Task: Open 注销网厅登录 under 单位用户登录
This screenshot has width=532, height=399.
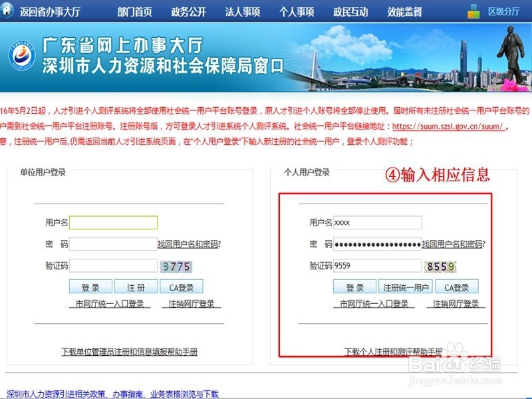Action: (x=192, y=304)
